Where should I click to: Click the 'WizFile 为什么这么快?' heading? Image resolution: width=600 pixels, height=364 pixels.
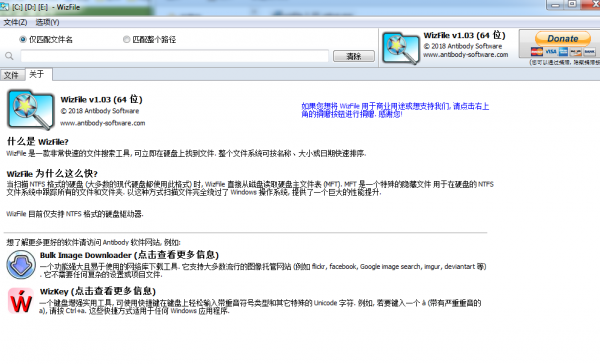[52, 173]
